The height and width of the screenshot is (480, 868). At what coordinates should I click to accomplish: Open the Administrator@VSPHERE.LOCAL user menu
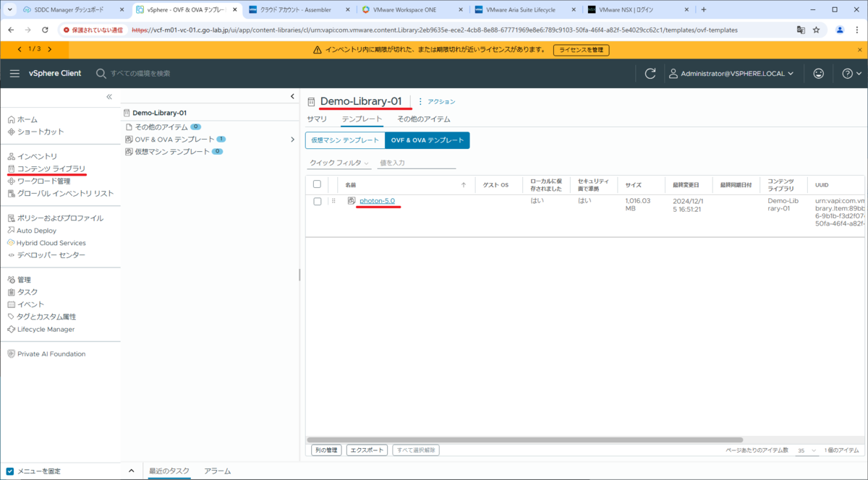point(731,73)
